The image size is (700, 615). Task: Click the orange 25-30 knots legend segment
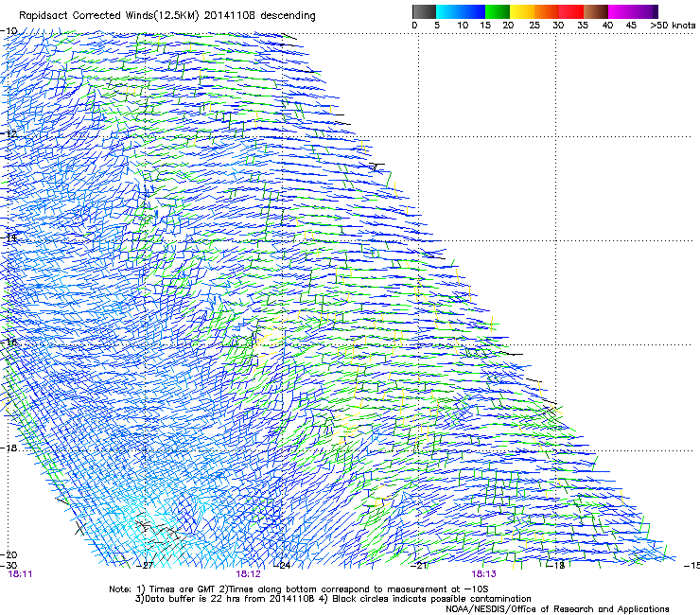[x=547, y=11]
